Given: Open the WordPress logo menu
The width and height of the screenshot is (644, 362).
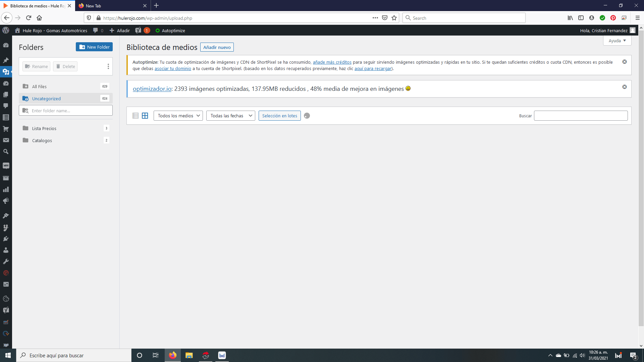Looking at the screenshot, I should [x=6, y=30].
